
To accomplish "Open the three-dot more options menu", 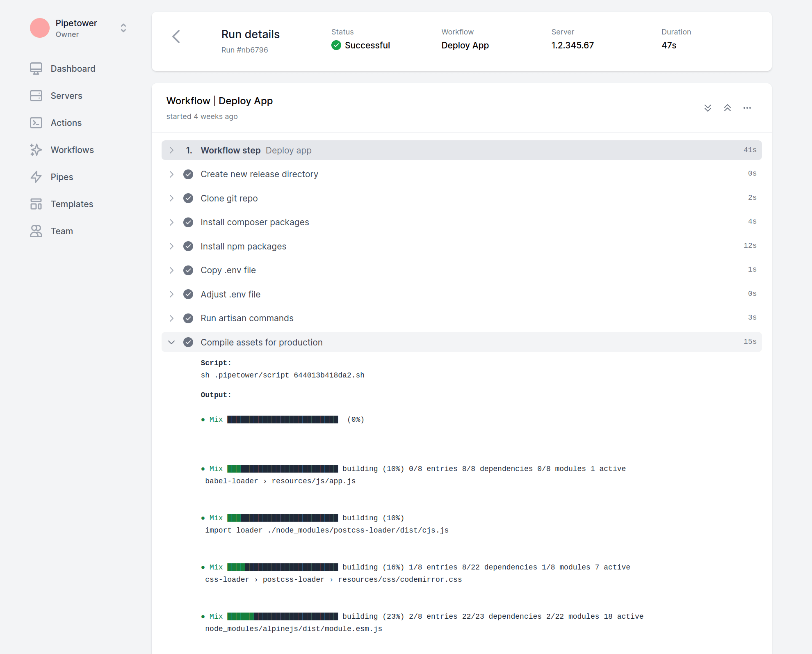I will pos(747,108).
